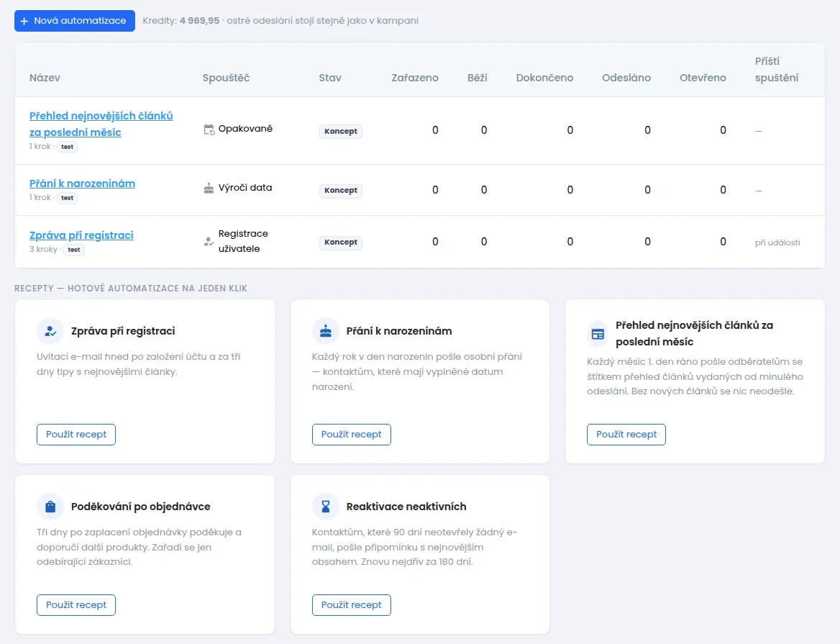Use recipe for Přehled nejnovějších článků

pyautogui.click(x=626, y=435)
